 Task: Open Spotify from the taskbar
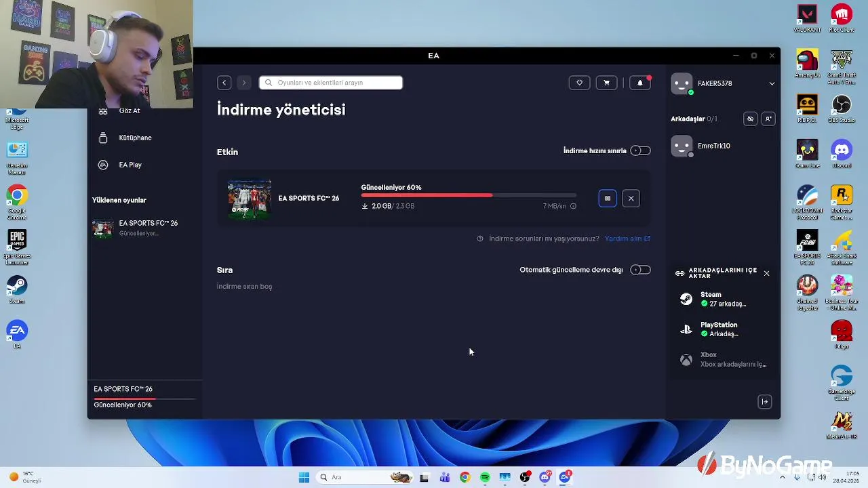(485, 477)
